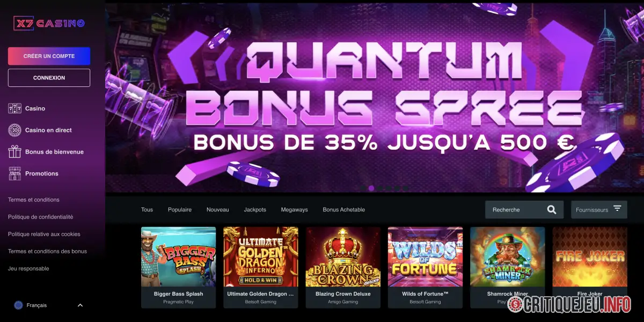644x322 pixels.
Task: Open the Politique de confidentialité link
Action: click(41, 217)
